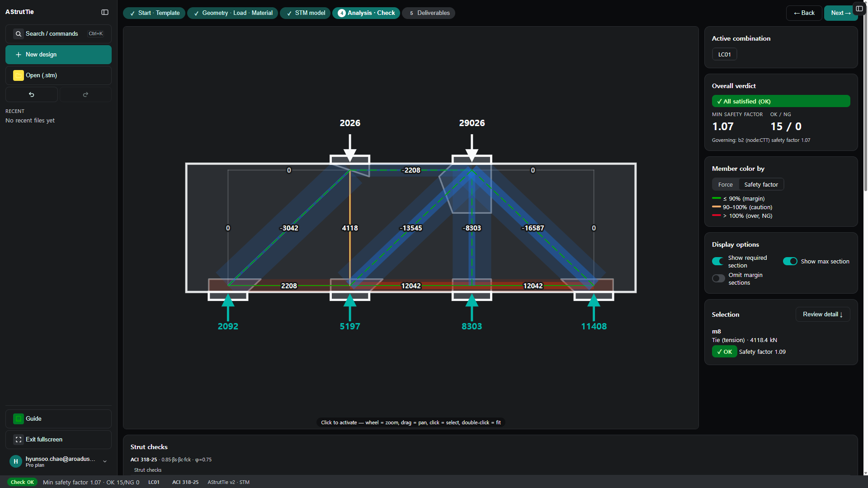Select Safety factor member color option
Viewport: 868px width, 488px height.
click(x=761, y=184)
